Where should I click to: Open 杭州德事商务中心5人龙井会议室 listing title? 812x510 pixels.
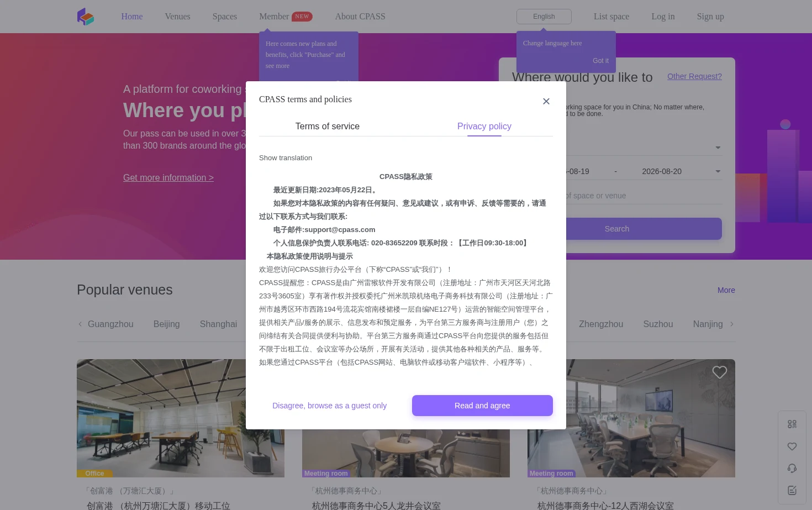(x=376, y=506)
